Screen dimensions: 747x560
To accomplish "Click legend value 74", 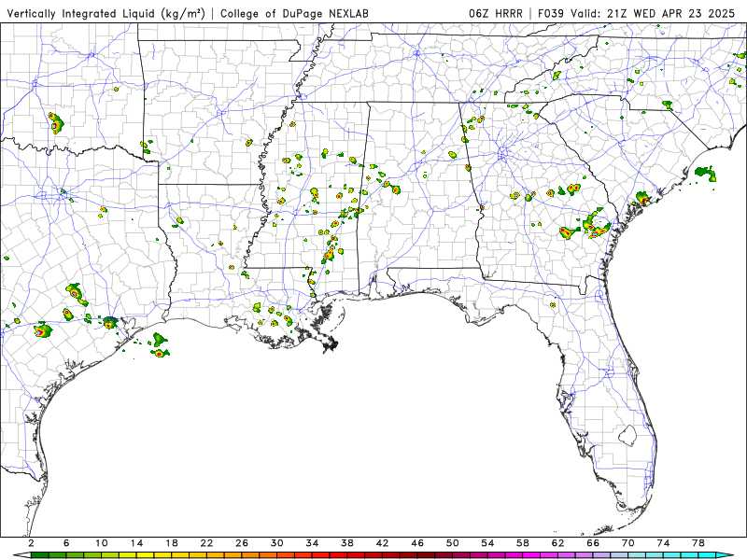I will click(x=664, y=543).
